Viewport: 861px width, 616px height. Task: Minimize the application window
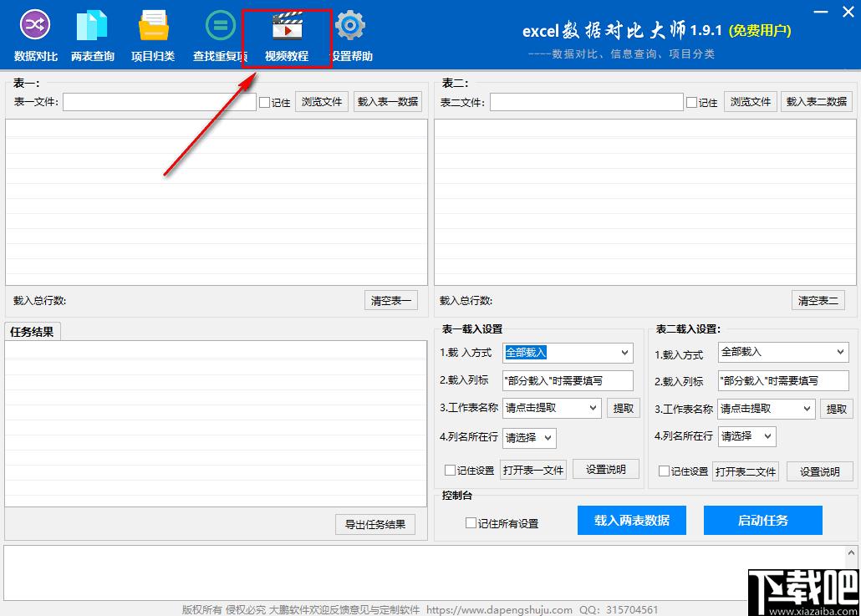pyautogui.click(x=820, y=12)
